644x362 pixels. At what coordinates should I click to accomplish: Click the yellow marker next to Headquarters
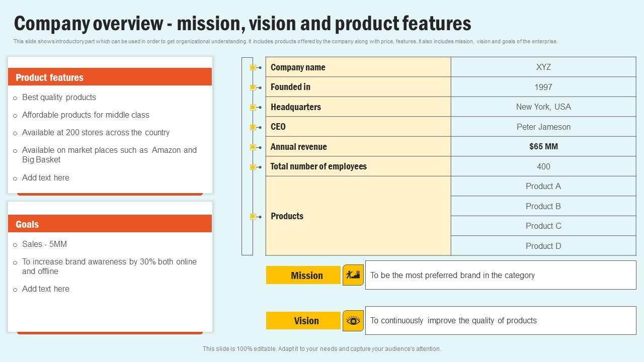pyautogui.click(x=253, y=107)
